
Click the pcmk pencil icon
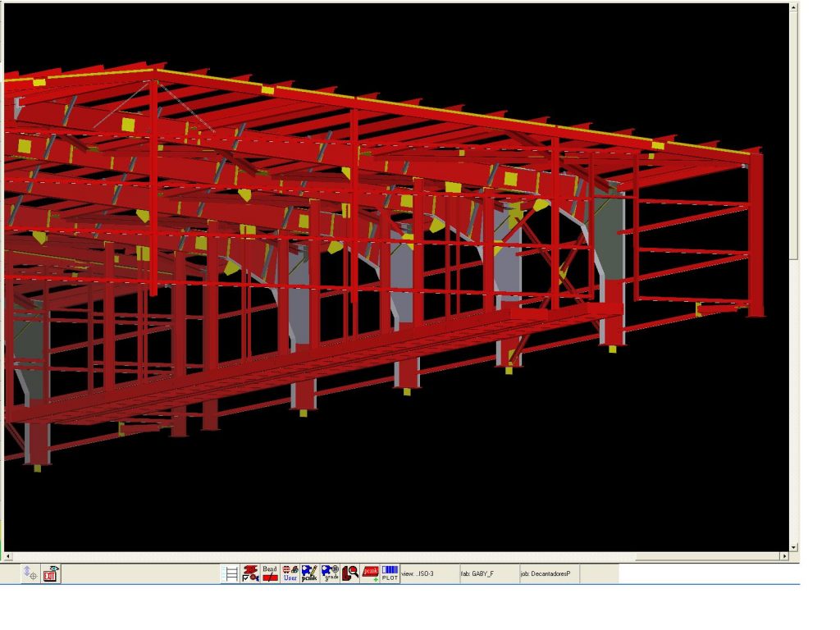(309, 573)
